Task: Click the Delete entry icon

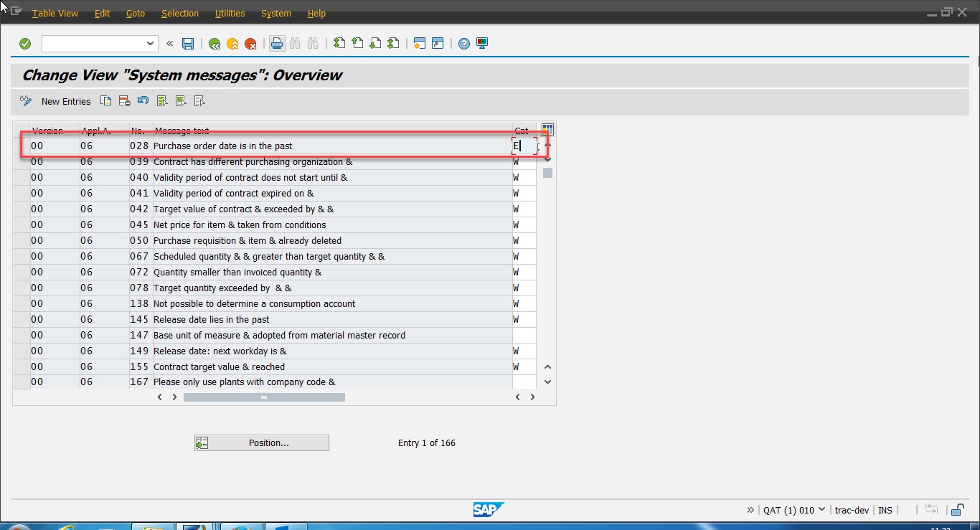Action: [x=124, y=101]
